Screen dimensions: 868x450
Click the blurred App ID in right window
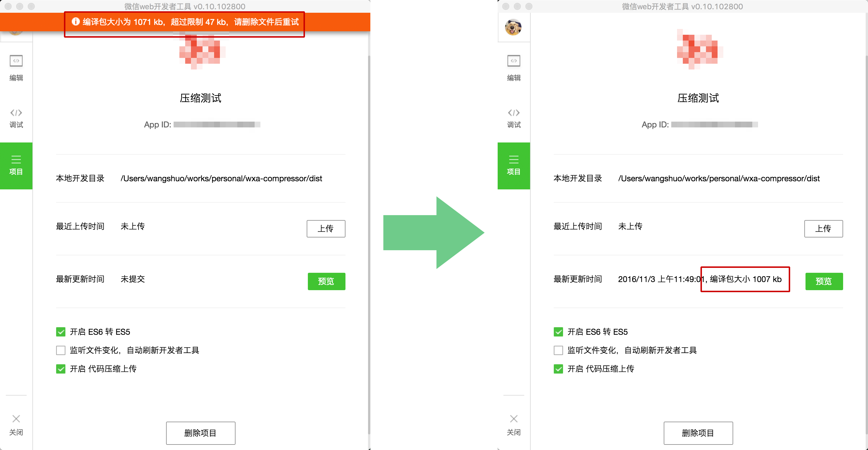(x=715, y=125)
